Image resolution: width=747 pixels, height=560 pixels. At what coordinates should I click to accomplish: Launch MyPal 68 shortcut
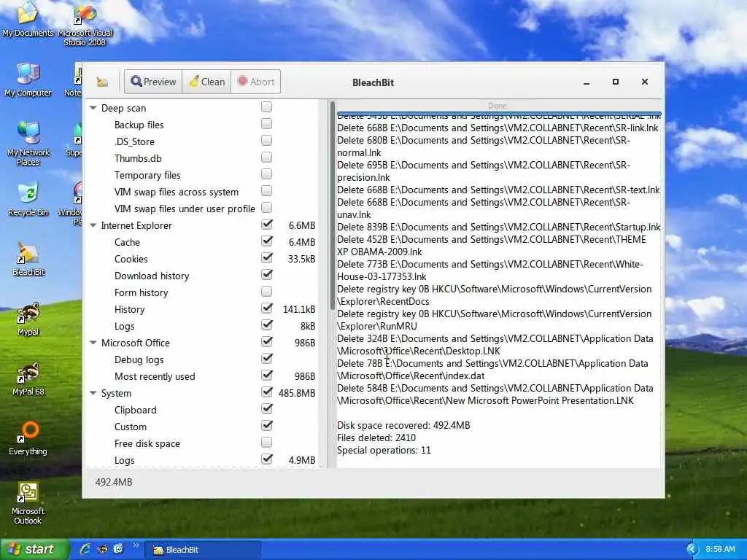[x=28, y=378]
